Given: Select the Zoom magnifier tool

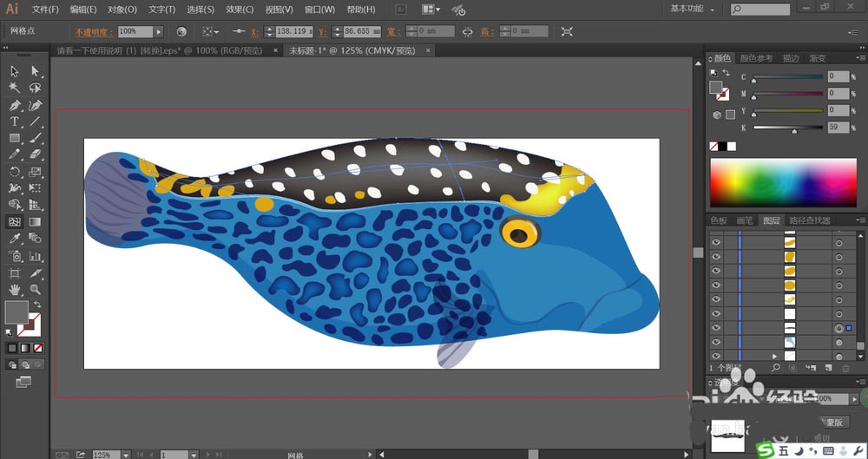Looking at the screenshot, I should (36, 289).
